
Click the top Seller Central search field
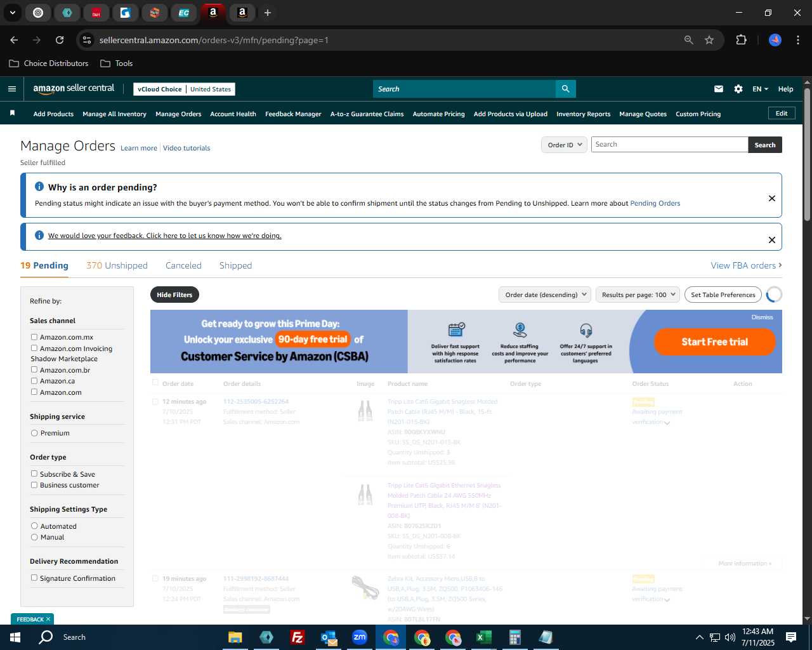click(x=464, y=89)
